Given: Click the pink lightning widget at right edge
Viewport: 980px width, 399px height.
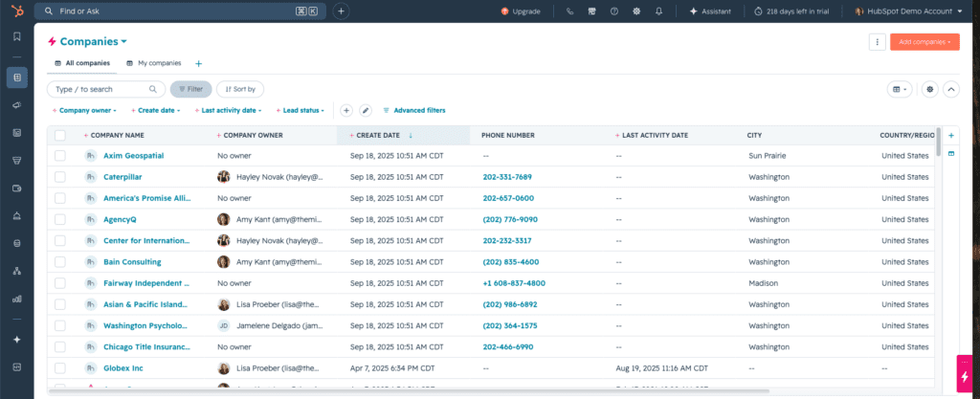Looking at the screenshot, I should (965, 377).
